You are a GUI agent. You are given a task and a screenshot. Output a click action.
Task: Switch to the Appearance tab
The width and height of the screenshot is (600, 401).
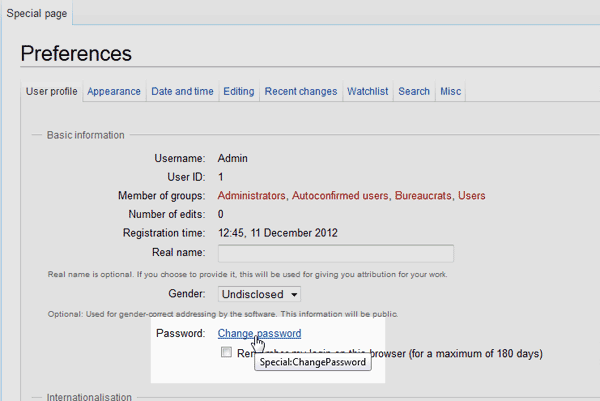pos(114,92)
